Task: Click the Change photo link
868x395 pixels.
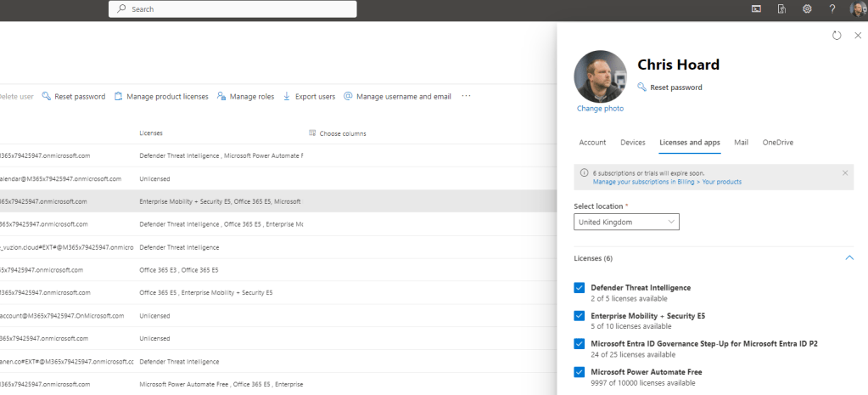Action: [600, 109]
